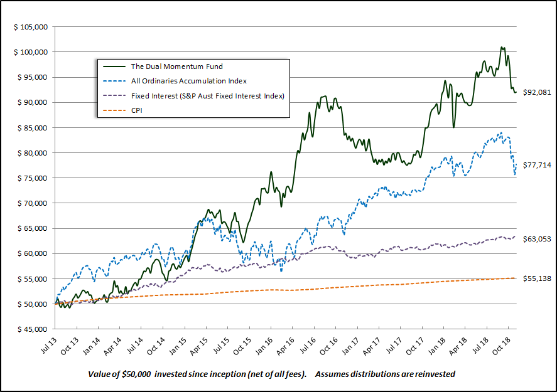Select the $45,000 y-axis label
This screenshot has height=392, width=557.
[x=33, y=329]
